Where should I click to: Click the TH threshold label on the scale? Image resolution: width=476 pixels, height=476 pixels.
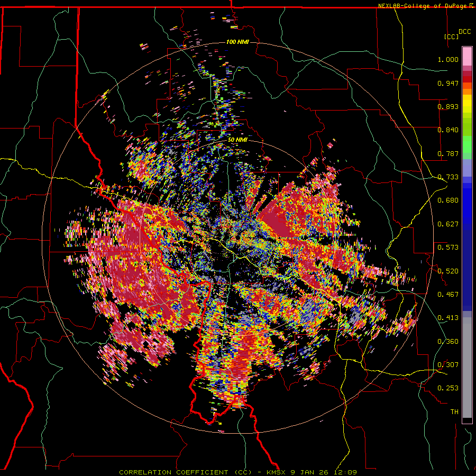(454, 412)
